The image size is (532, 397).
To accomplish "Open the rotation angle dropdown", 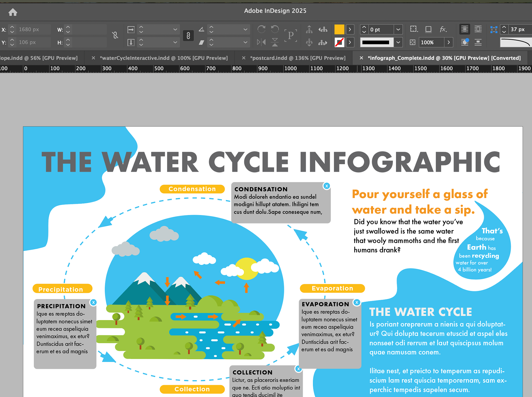I will click(245, 29).
